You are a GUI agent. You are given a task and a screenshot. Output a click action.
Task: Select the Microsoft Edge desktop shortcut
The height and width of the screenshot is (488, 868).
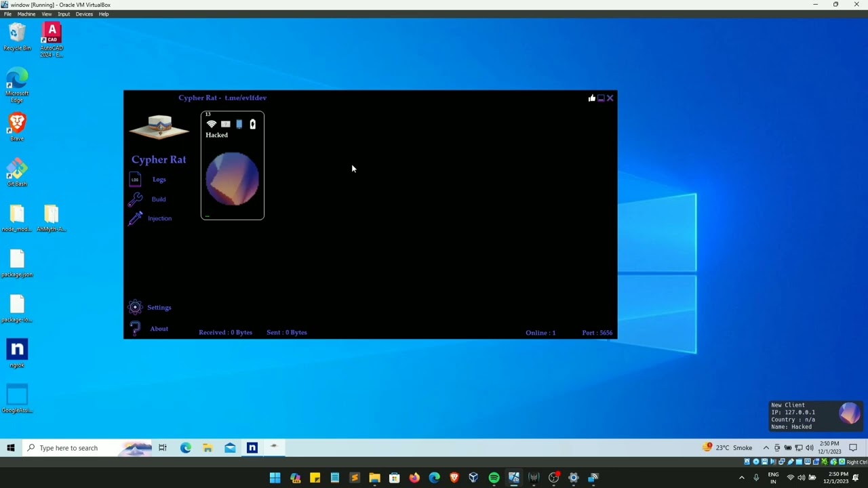pos(17,85)
